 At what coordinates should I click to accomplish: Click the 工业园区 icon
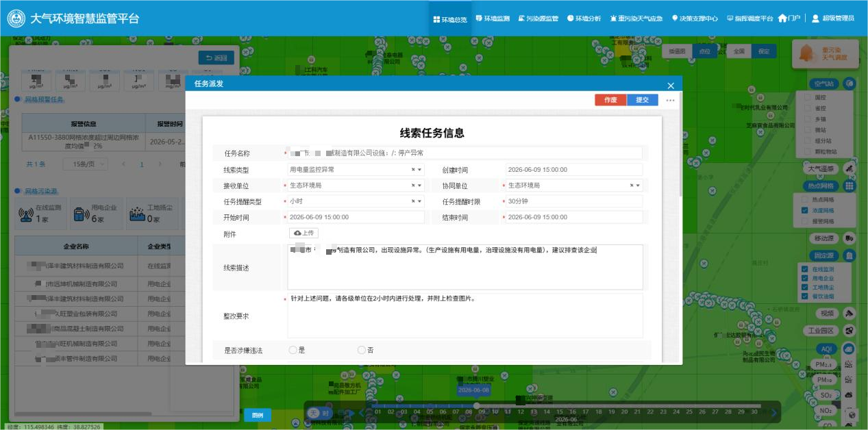coord(850,330)
